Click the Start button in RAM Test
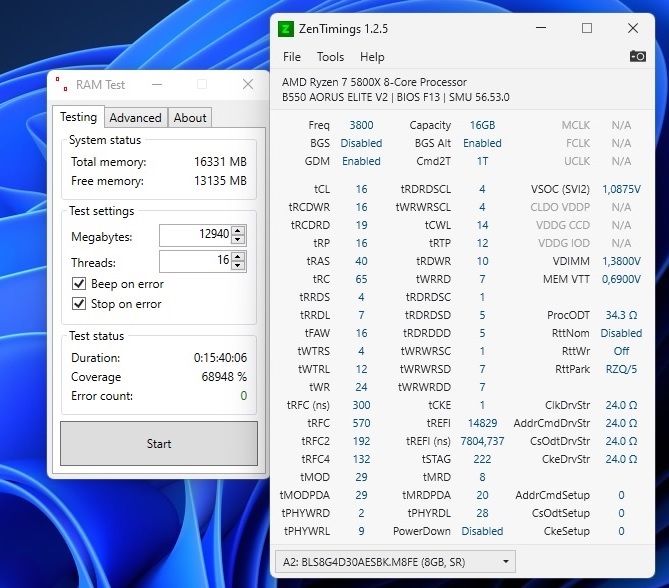Image resolution: width=669 pixels, height=588 pixels. 159,444
